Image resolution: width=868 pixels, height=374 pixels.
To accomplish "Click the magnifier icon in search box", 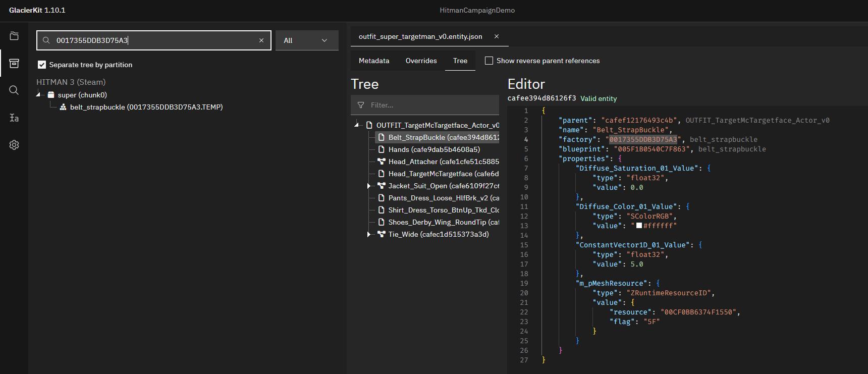I will 46,40.
